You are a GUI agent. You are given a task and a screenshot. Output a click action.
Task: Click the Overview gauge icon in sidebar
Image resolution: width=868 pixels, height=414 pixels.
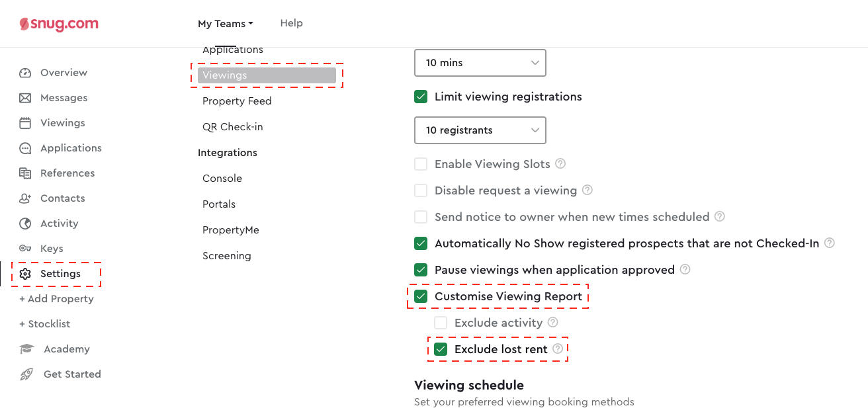coord(25,73)
